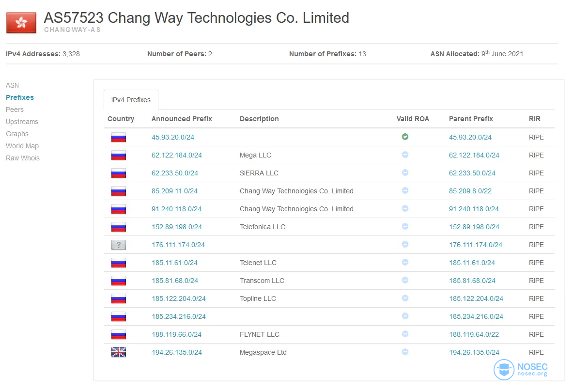Open announced prefix 176.111.174.0/24
This screenshot has width=573, height=392.
point(178,245)
